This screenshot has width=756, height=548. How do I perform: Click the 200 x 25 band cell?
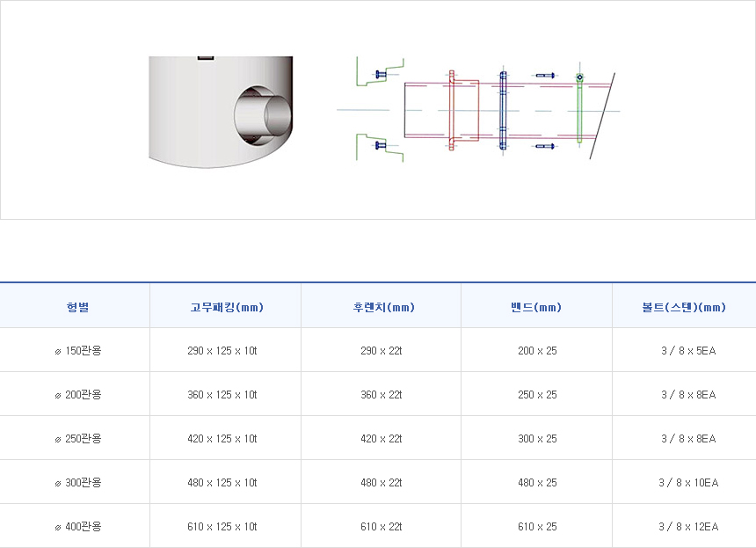[537, 351]
